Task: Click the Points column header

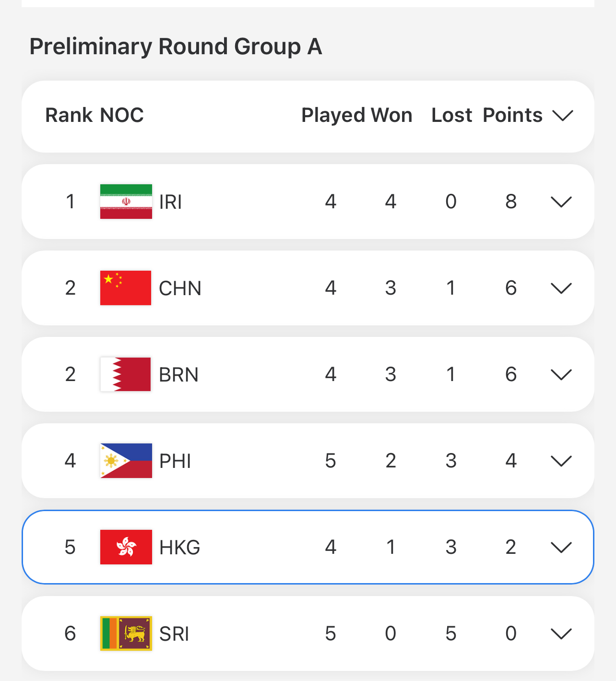Action: point(512,115)
